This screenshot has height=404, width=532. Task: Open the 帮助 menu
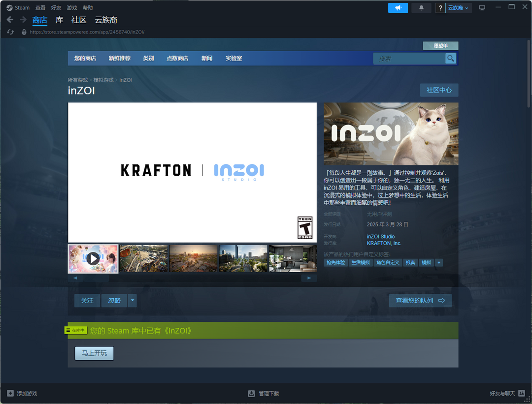pos(88,8)
